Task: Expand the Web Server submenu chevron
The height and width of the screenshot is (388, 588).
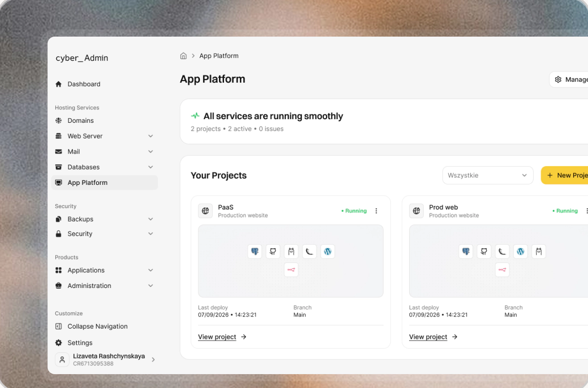Action: [x=151, y=136]
